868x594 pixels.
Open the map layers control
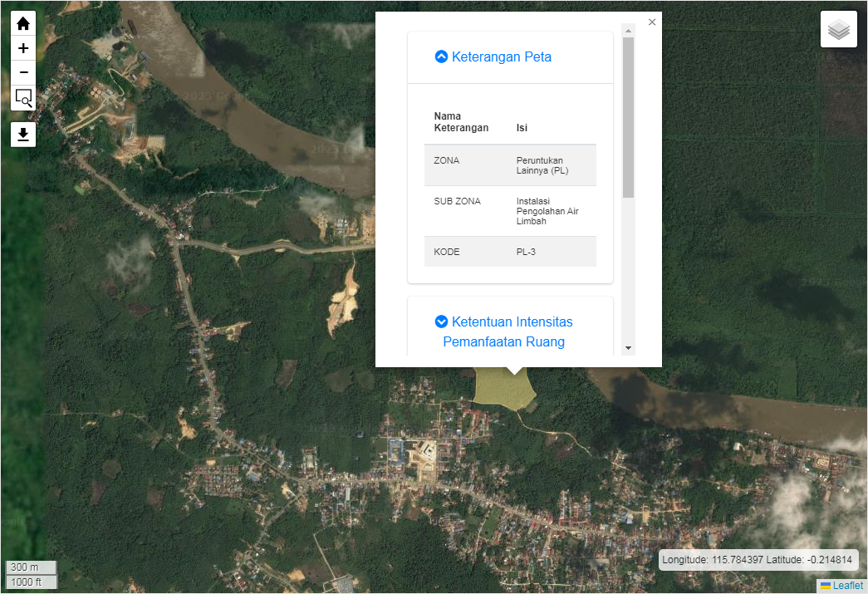(838, 30)
